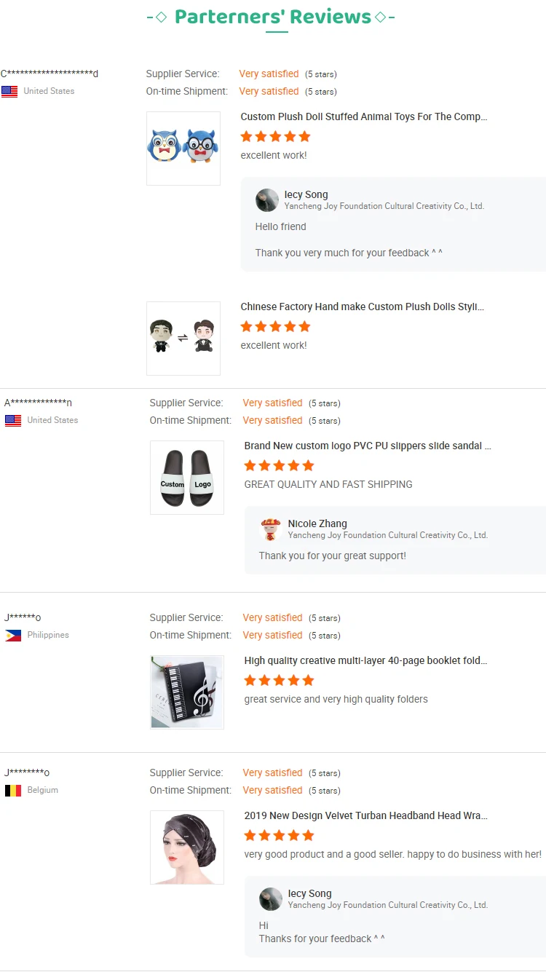
Task: Click Icy Song's avatar in turban review reply
Action: point(271,899)
